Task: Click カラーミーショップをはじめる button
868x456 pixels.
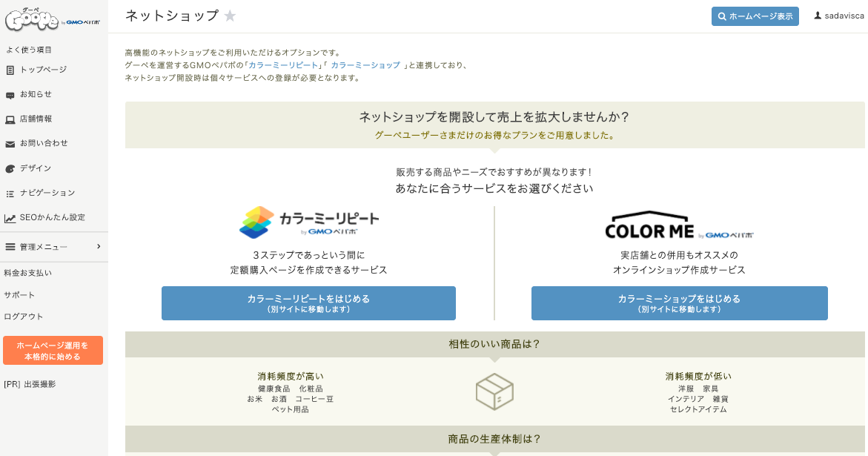Action: (680, 303)
